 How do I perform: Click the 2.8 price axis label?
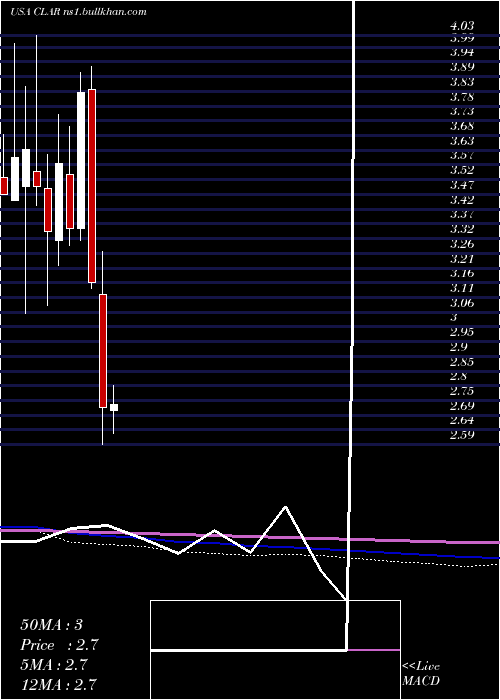pos(458,376)
